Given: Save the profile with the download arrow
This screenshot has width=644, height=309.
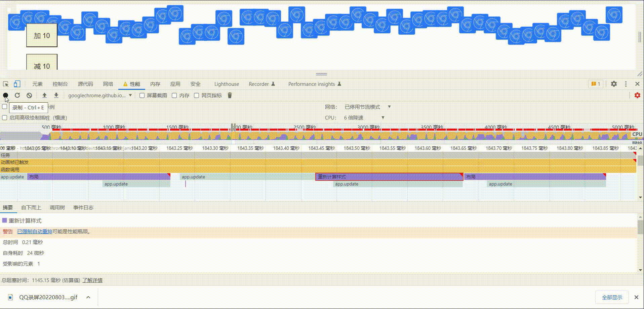Looking at the screenshot, I should (56, 96).
